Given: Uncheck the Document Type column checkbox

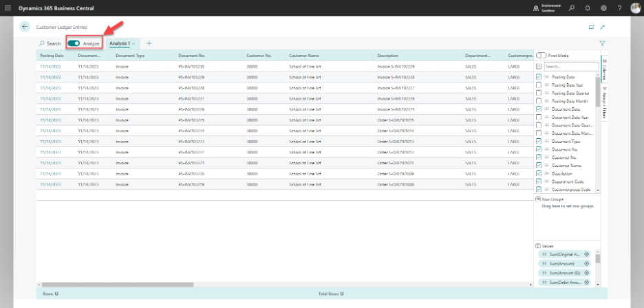Looking at the screenshot, I should point(539,141).
